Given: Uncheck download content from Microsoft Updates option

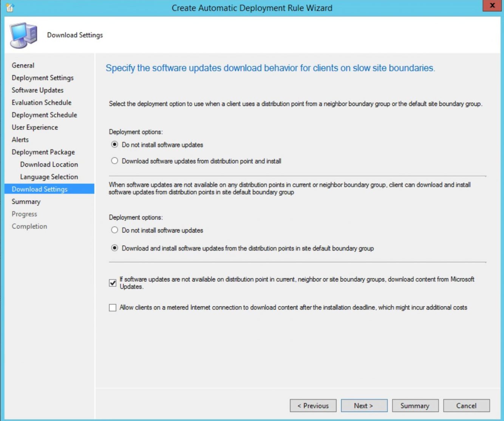Looking at the screenshot, I should (x=112, y=282).
